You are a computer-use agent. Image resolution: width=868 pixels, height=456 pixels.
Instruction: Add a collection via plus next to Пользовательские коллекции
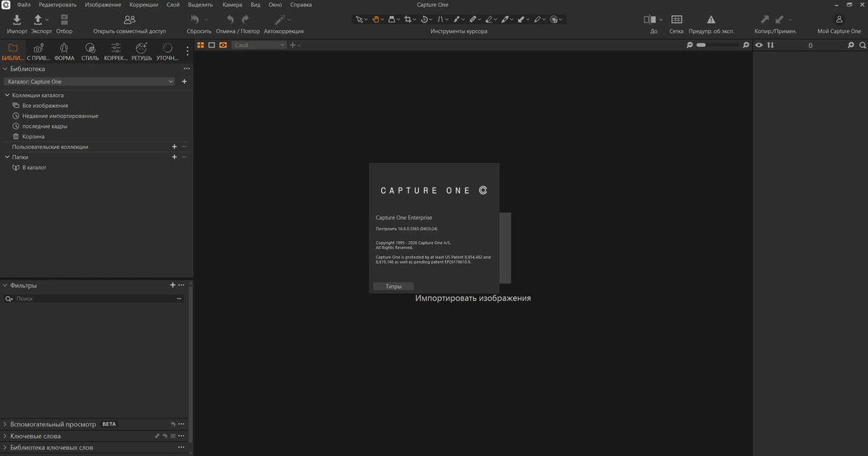[x=174, y=147]
